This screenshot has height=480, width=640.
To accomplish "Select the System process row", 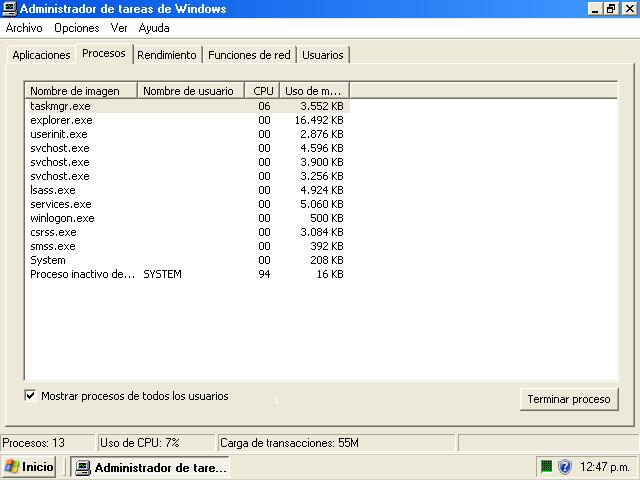I will (x=187, y=260).
